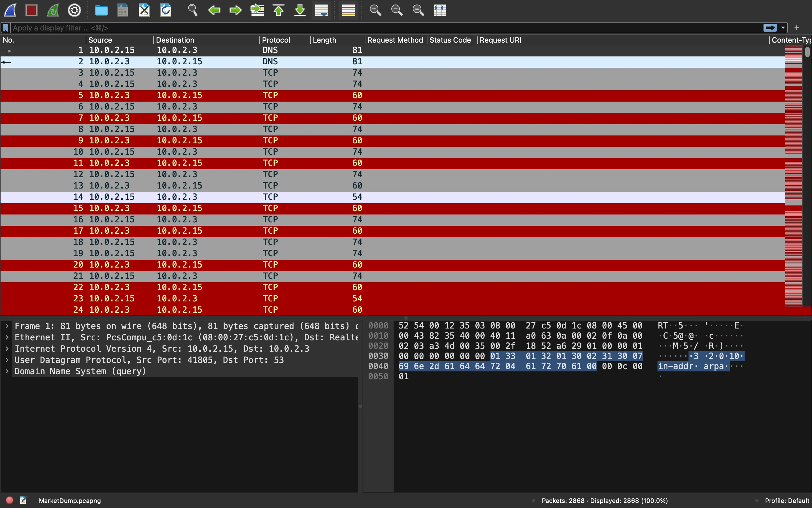The image size is (812, 508).
Task: Expand User Datagram Protocol row
Action: click(7, 360)
